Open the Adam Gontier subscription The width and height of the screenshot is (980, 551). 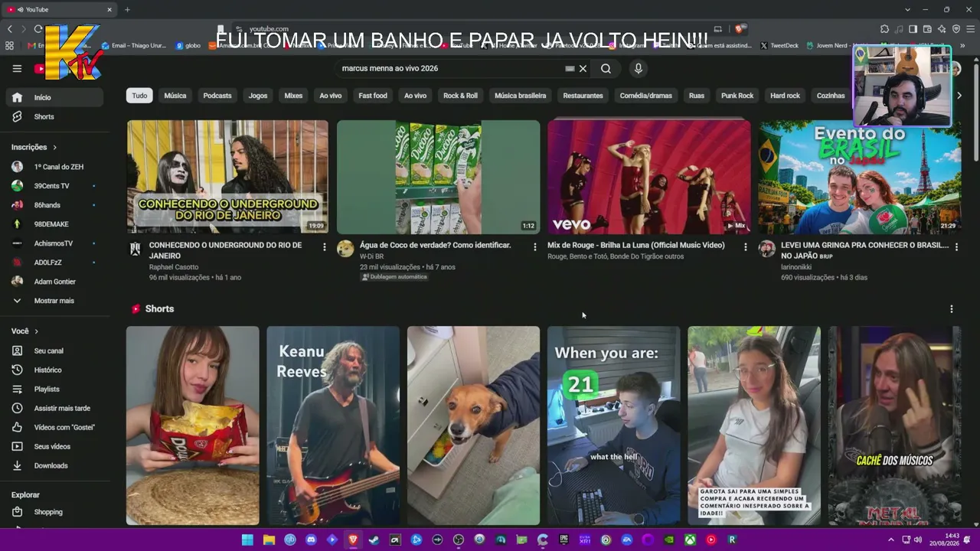(x=54, y=282)
